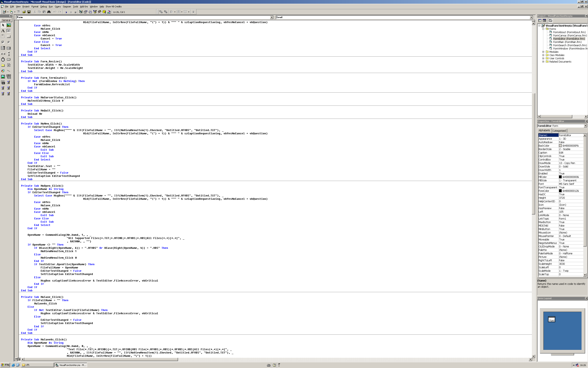
Task: Select the Image control tool
Action: point(3,77)
